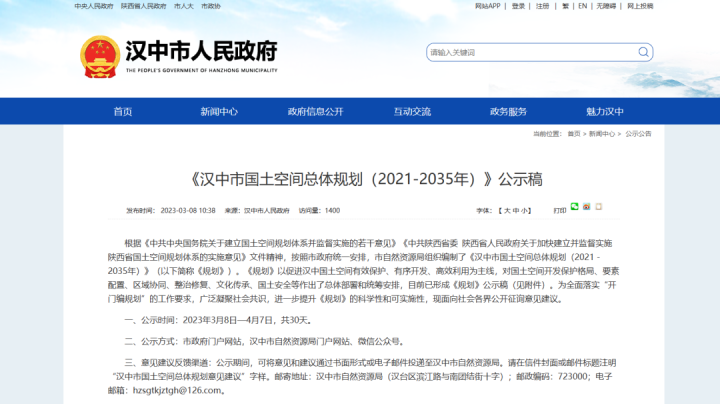Viewport: 720px width, 404px height.
Task: Select the 魅力汉中 nav item
Action: click(x=605, y=112)
